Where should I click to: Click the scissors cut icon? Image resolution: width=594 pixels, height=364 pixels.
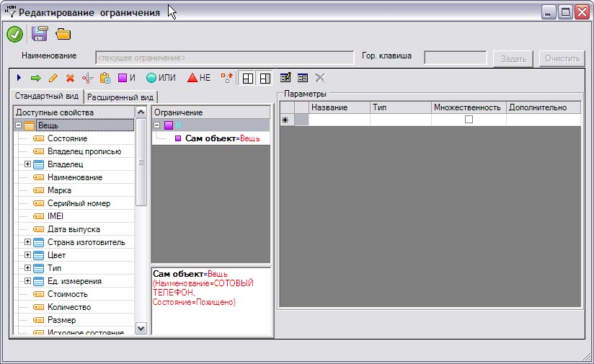(87, 78)
